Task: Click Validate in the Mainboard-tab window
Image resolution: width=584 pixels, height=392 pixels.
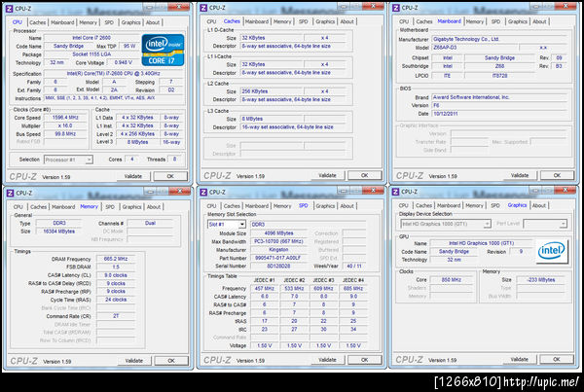Action: [520, 175]
